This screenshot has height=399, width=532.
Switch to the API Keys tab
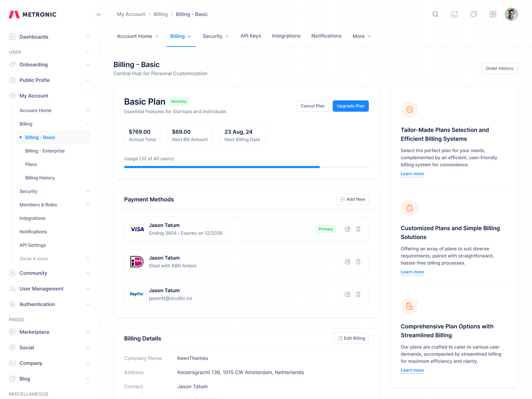tap(250, 36)
